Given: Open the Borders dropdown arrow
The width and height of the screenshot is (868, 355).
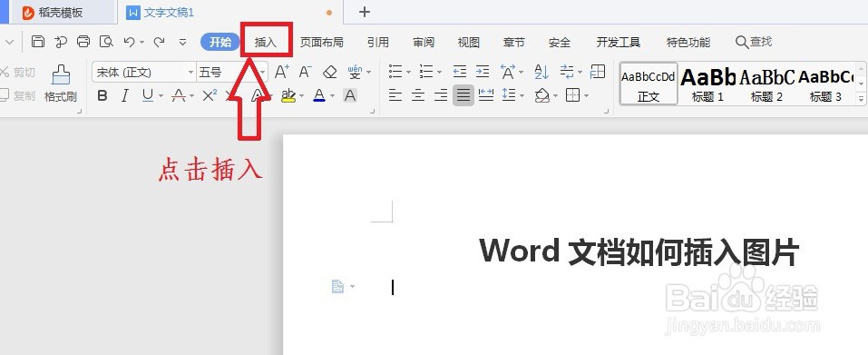Looking at the screenshot, I should (x=586, y=96).
